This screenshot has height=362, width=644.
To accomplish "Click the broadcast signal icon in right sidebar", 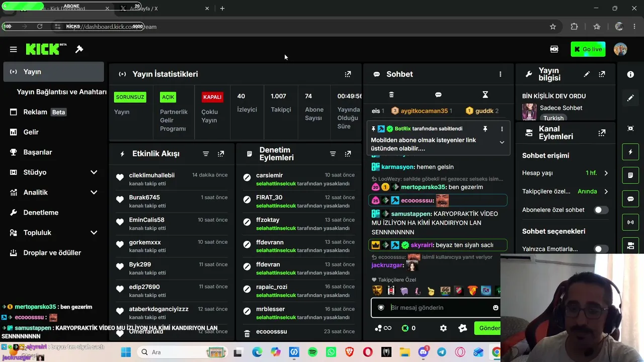I will pyautogui.click(x=630, y=222).
